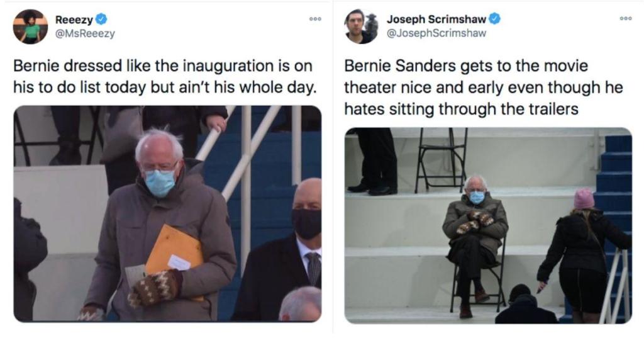
Task: Open the @JosephScrimshaw handle link
Action: [436, 33]
